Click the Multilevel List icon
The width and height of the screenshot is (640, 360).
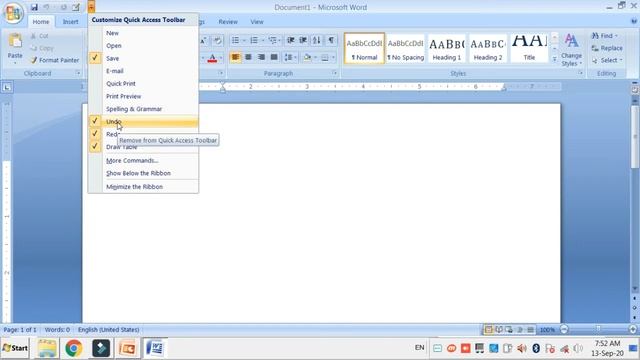(272, 40)
